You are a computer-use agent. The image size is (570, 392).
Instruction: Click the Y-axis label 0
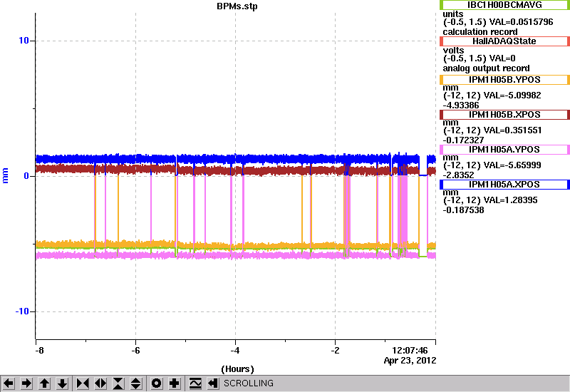(x=26, y=176)
